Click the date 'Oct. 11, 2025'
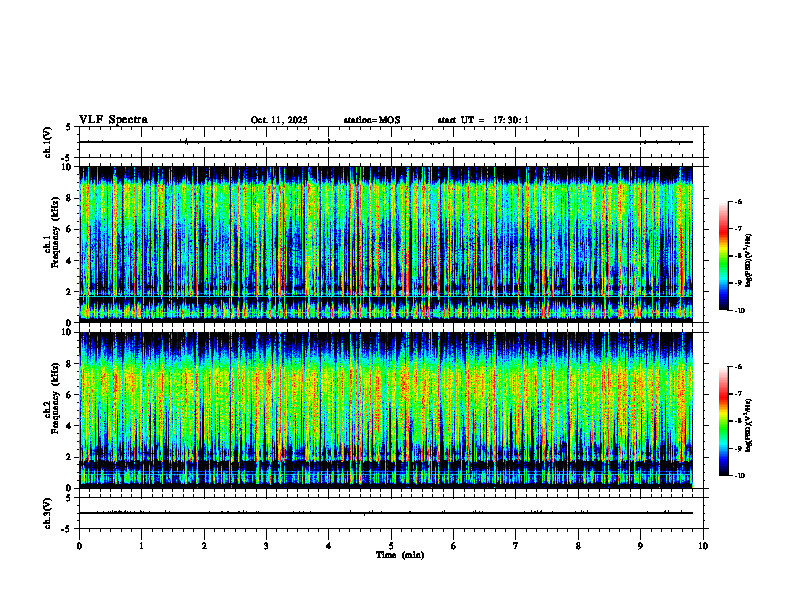The width and height of the screenshot is (792, 612). [279, 120]
